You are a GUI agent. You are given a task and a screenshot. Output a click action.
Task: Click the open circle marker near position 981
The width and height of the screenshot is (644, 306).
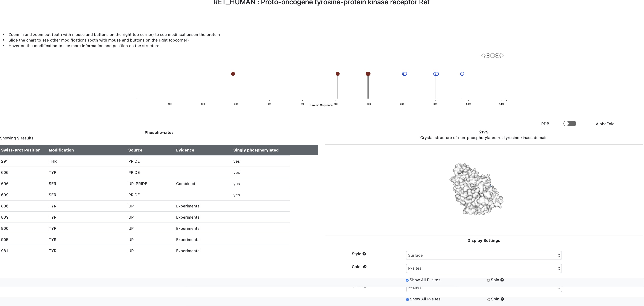(x=462, y=74)
